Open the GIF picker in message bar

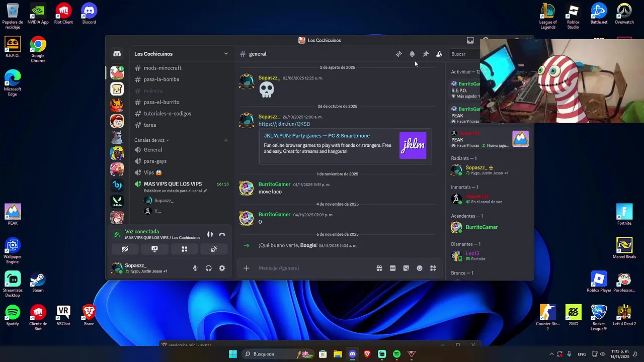pyautogui.click(x=393, y=268)
